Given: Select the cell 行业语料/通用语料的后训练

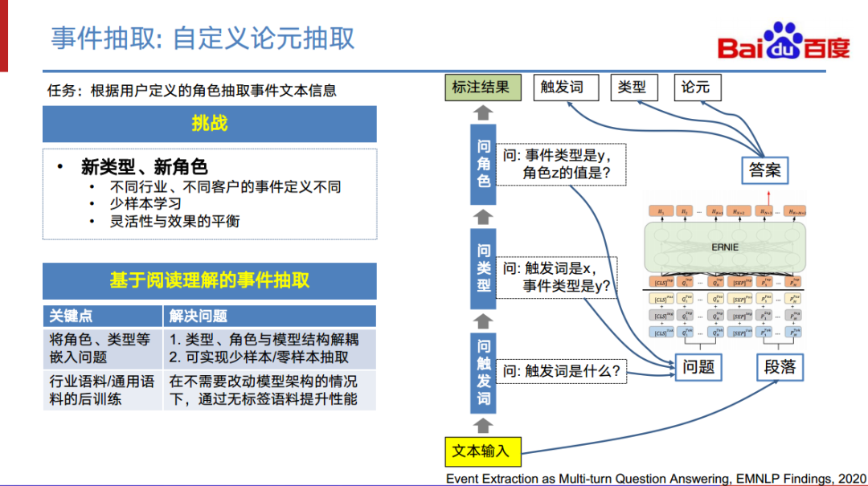Looking at the screenshot, I should [x=102, y=390].
